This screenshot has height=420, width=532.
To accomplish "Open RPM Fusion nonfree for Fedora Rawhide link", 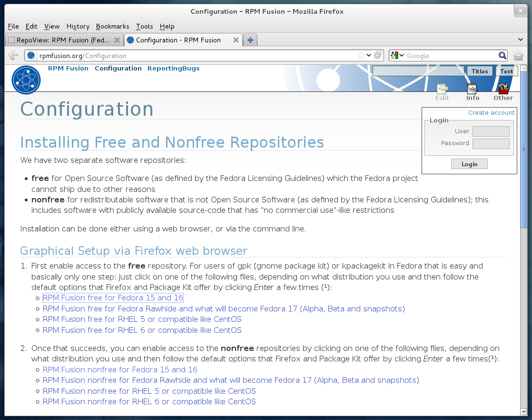I will pos(231,380).
